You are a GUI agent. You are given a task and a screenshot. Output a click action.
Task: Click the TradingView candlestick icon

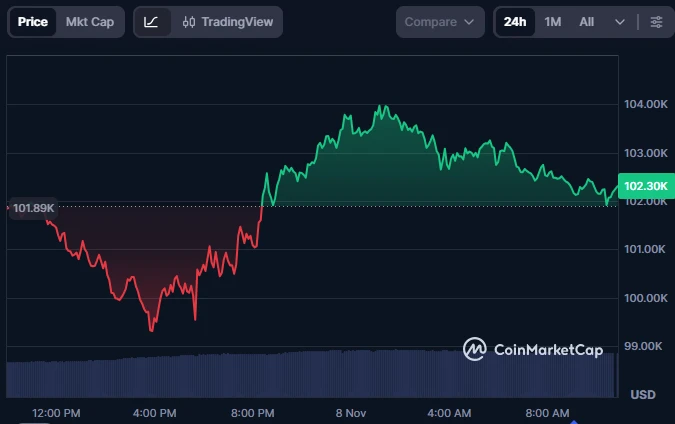[188, 22]
